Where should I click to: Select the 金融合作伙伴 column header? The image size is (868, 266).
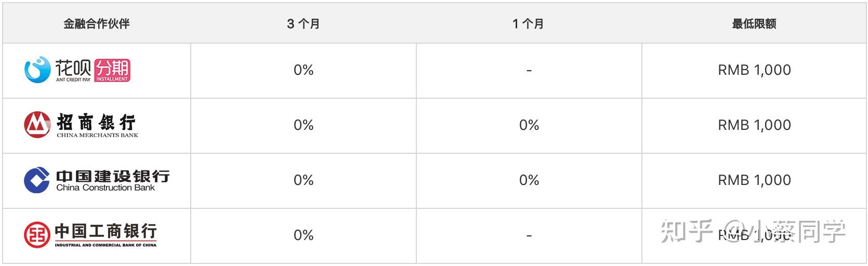tap(97, 23)
